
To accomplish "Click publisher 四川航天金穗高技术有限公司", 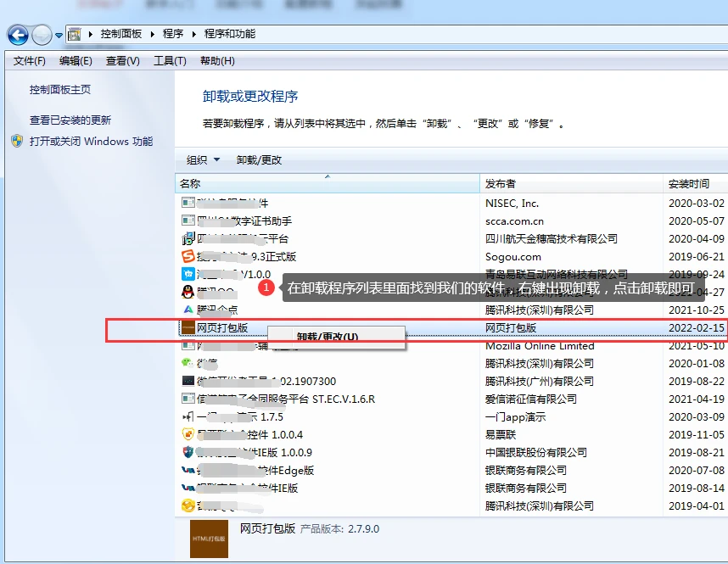I will (x=552, y=239).
